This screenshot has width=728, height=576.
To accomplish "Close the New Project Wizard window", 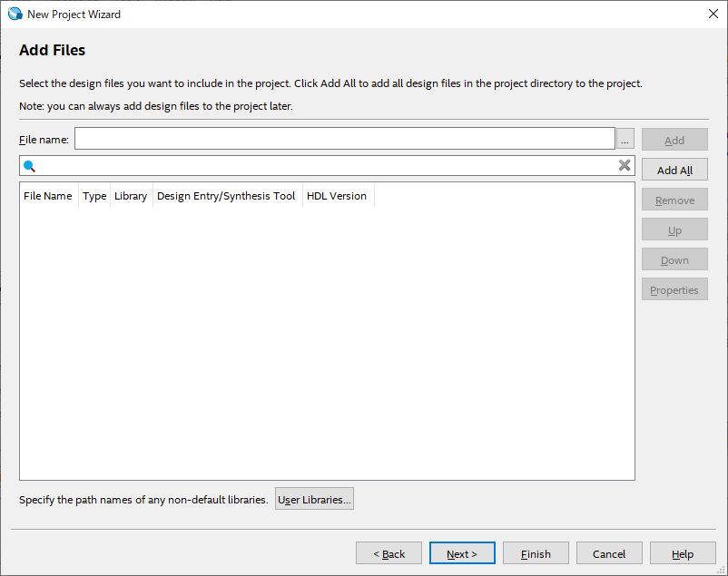I will (x=713, y=14).
